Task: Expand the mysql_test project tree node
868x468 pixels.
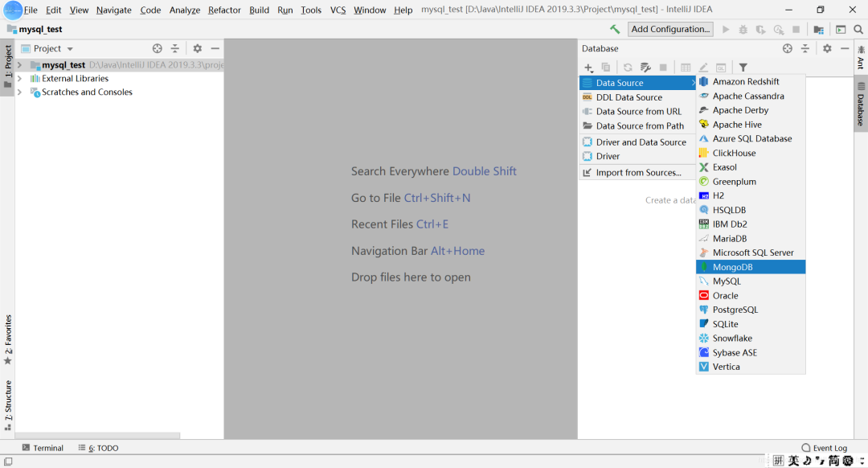Action: [20, 65]
